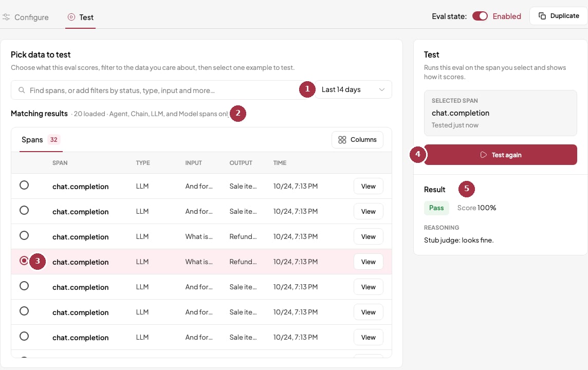Select the third row span radio button
Image resolution: width=588 pixels, height=370 pixels.
(24, 235)
